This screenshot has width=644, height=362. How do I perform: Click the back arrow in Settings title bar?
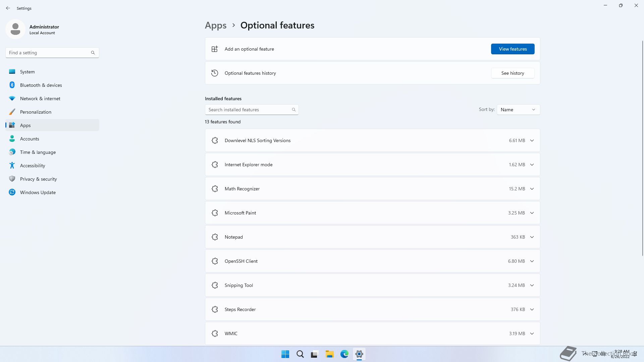(x=8, y=8)
